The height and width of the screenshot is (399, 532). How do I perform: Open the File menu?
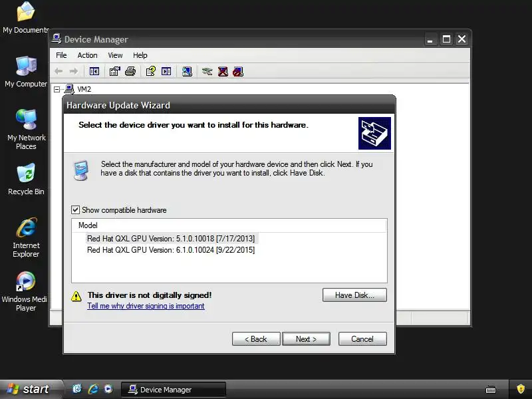click(x=61, y=55)
